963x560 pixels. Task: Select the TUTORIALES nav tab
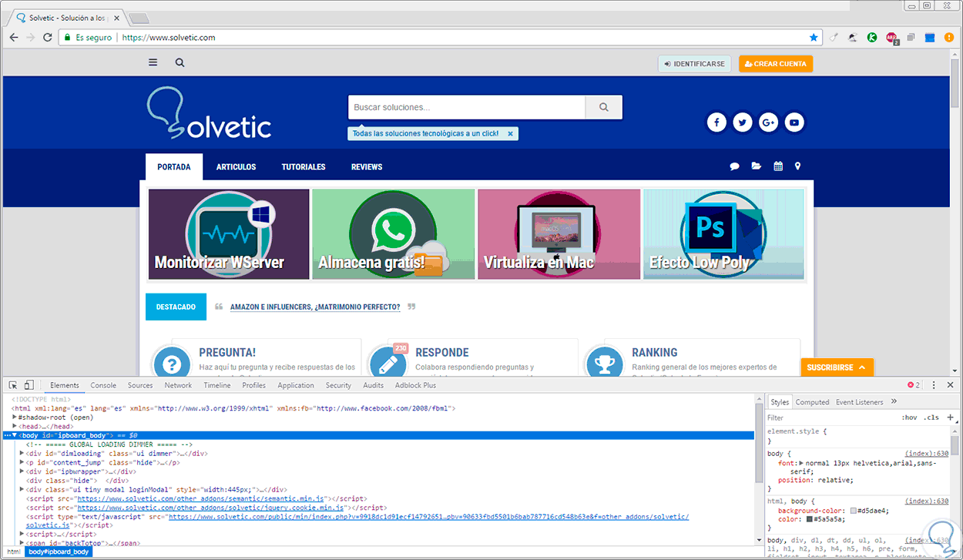(x=304, y=166)
